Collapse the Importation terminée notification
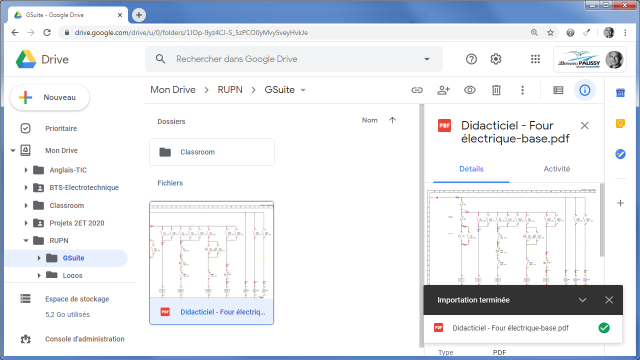The height and width of the screenshot is (360, 640). point(582,300)
